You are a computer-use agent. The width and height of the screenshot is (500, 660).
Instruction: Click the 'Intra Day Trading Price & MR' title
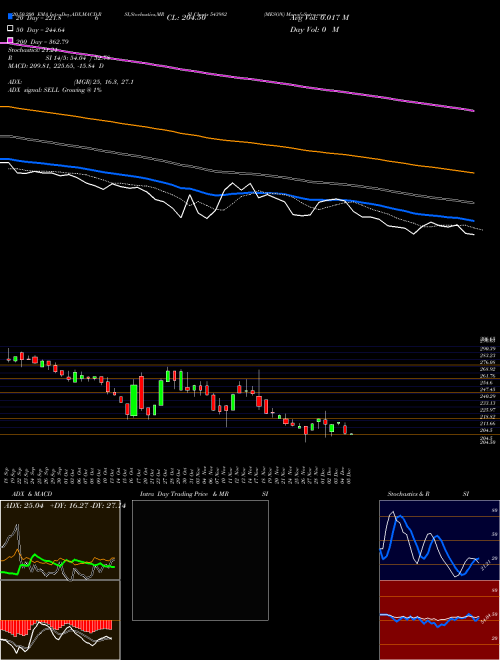point(184,494)
